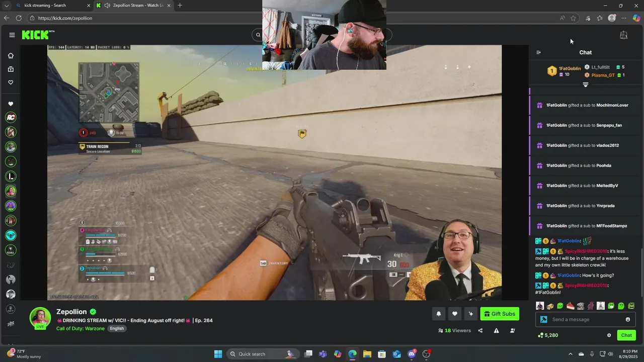Click the English language tag

[x=117, y=328]
